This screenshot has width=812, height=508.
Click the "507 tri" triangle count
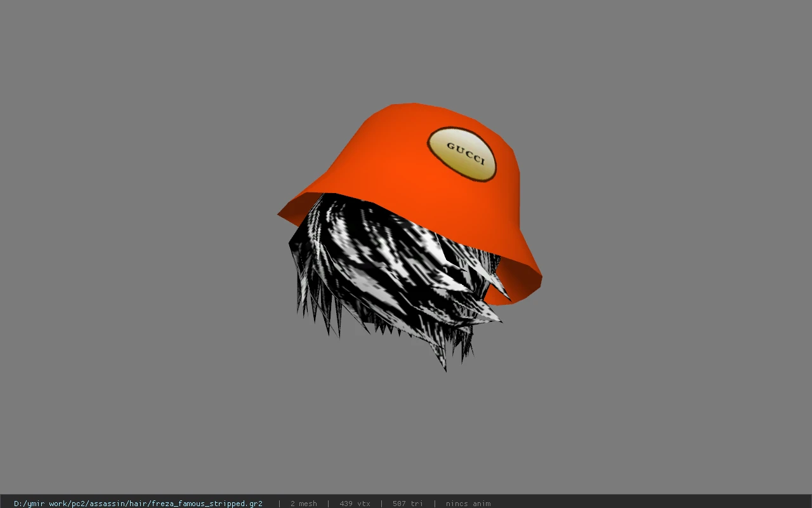point(408,504)
